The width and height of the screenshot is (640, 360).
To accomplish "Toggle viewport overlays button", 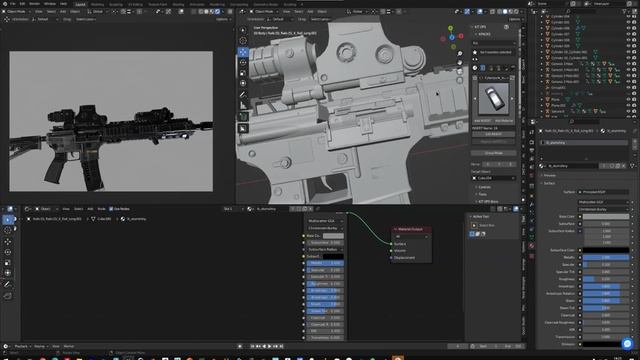I will click(480, 11).
